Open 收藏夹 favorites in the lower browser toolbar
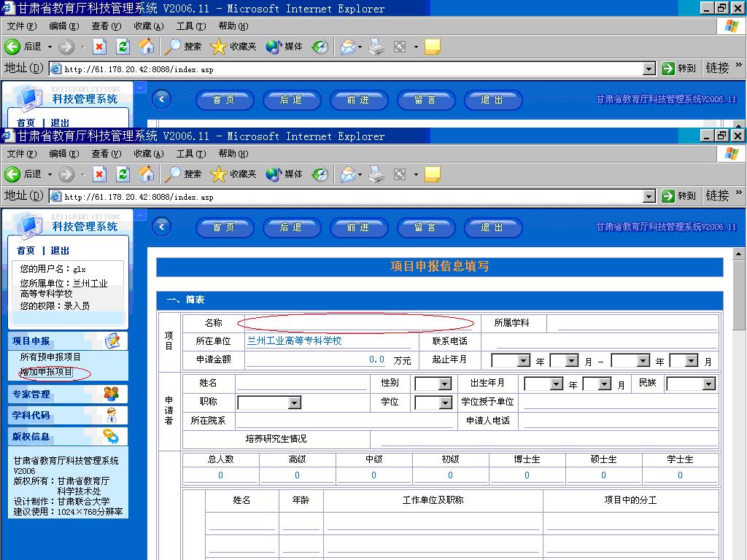747x560 pixels. click(233, 174)
